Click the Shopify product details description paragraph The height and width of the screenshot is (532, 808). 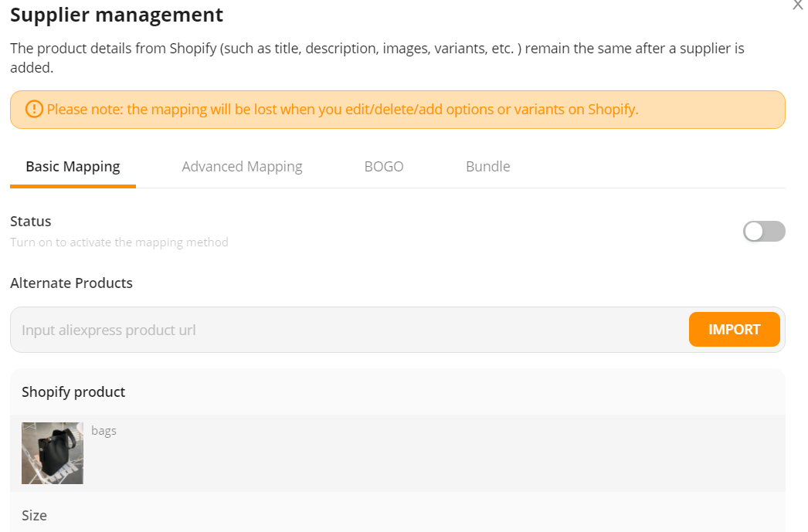[x=377, y=58]
